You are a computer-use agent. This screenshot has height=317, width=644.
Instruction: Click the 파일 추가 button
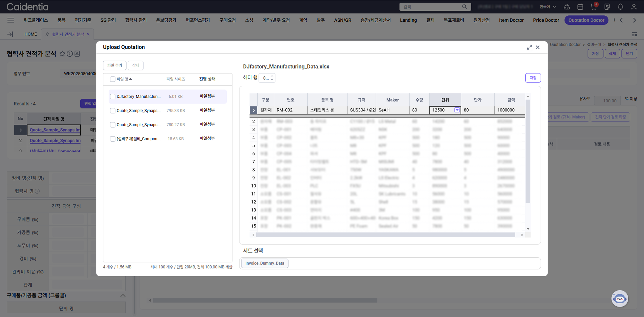pyautogui.click(x=115, y=65)
